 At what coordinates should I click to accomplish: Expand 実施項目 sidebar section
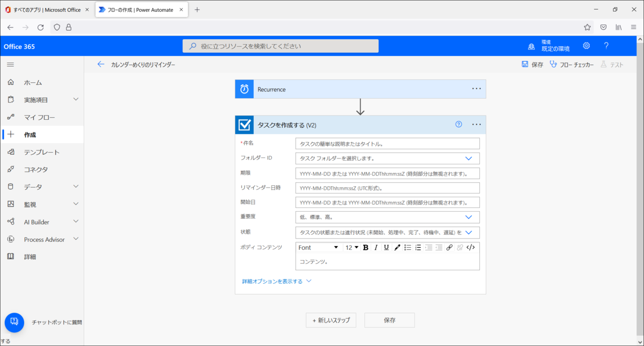(76, 99)
